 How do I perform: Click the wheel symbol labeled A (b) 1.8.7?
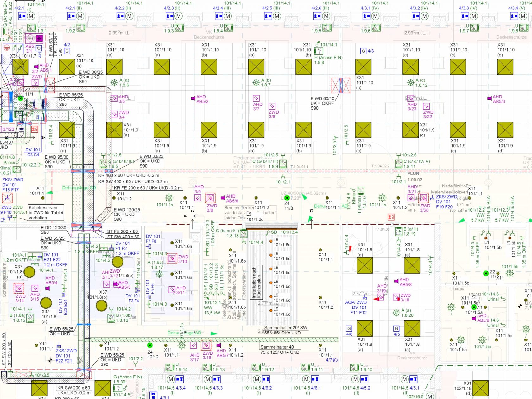[256, 83]
